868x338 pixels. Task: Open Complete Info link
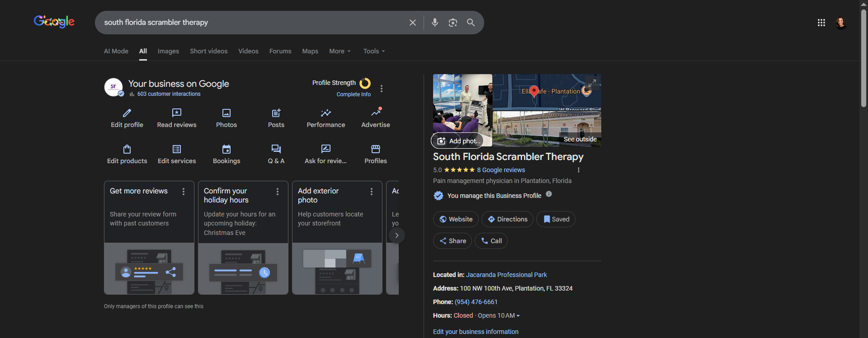pyautogui.click(x=354, y=94)
